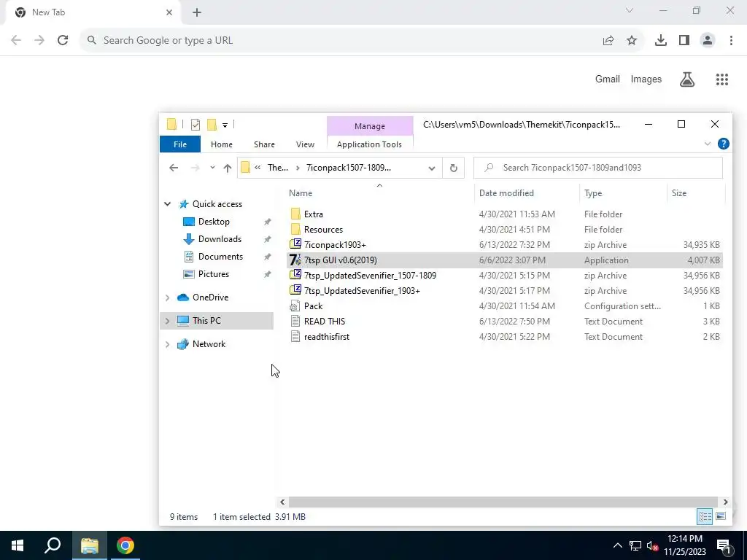Select the 7iconpack1903+ zip archive icon
The height and width of the screenshot is (560, 747).
pyautogui.click(x=295, y=245)
